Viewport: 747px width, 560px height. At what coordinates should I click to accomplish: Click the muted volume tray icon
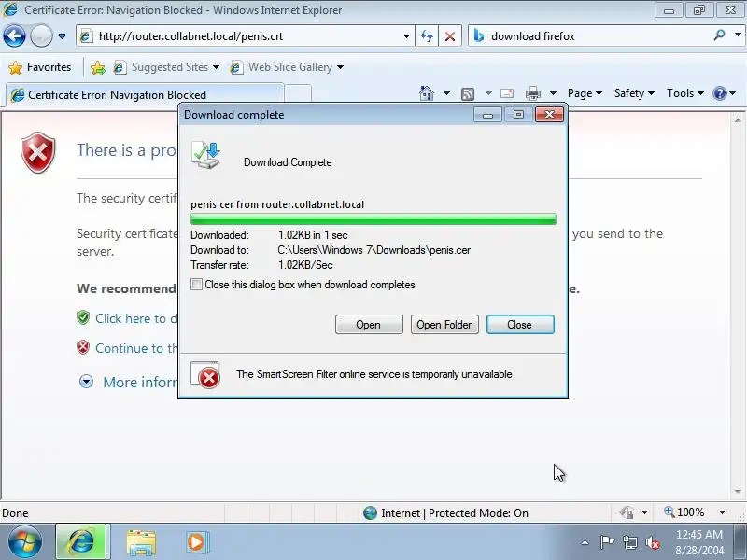pyautogui.click(x=652, y=542)
